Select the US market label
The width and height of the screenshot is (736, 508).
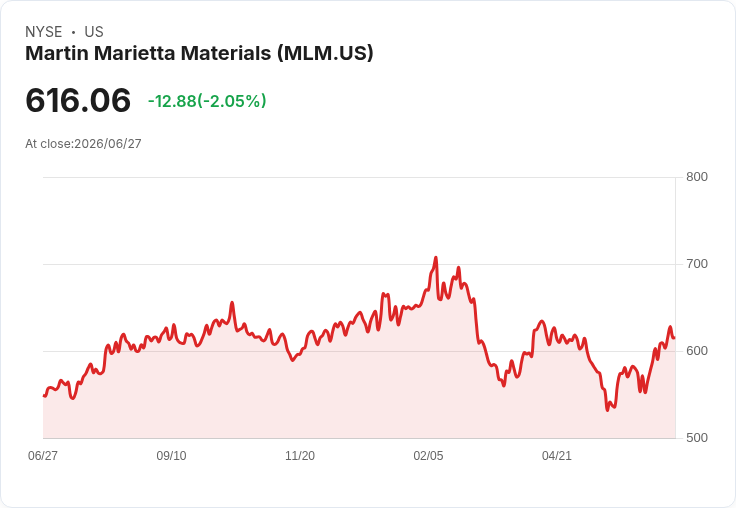click(x=94, y=32)
